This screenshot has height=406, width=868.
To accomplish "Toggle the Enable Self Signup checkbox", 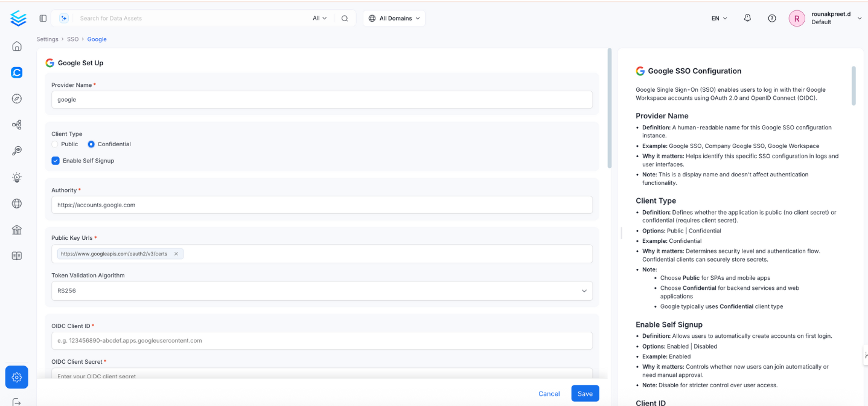I will point(56,161).
